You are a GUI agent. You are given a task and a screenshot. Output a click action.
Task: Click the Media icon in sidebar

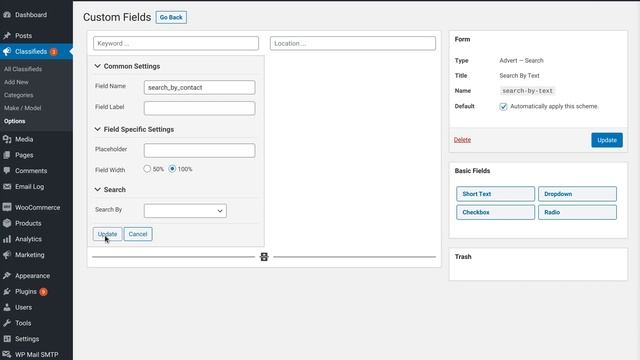[7, 139]
